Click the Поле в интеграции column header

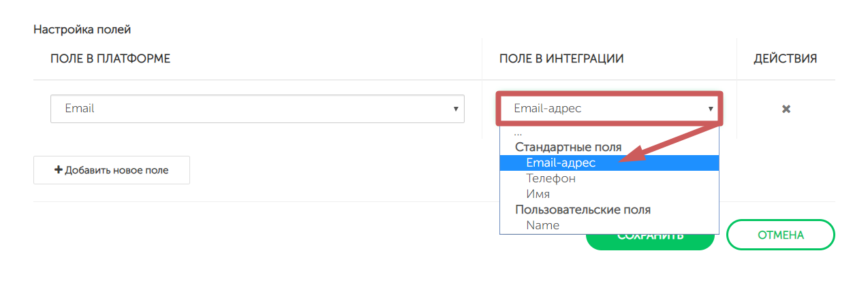point(561,59)
